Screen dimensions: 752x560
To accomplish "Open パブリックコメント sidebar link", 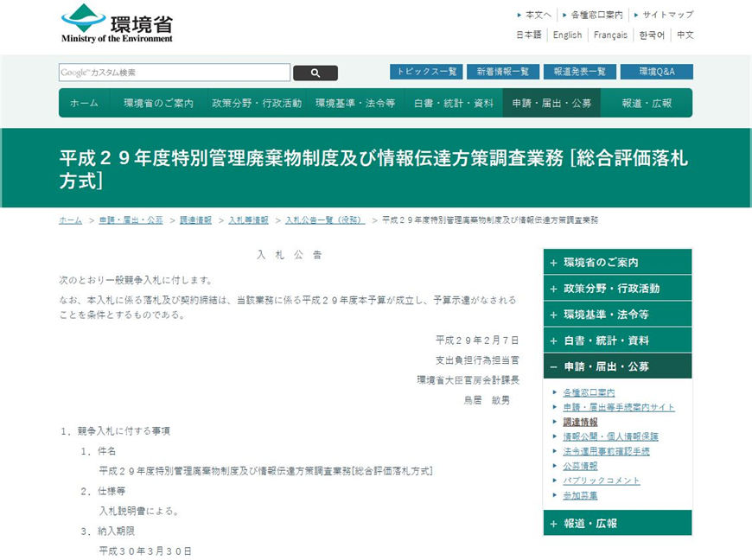I will click(x=601, y=480).
